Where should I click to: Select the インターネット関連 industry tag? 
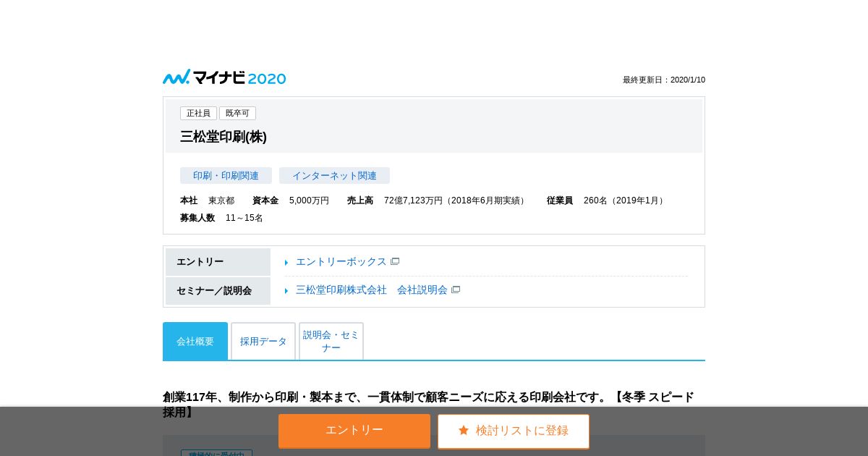click(x=334, y=176)
